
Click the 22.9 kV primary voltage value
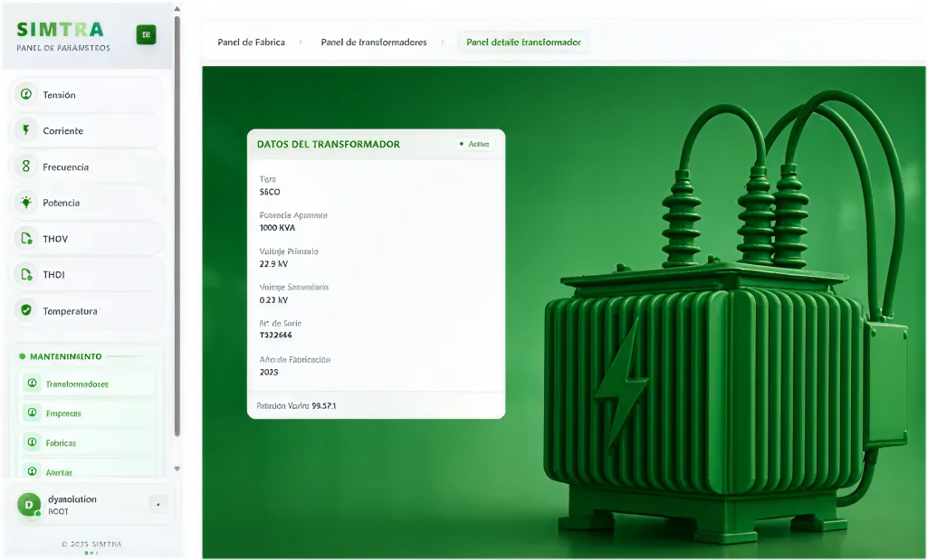[x=273, y=264]
